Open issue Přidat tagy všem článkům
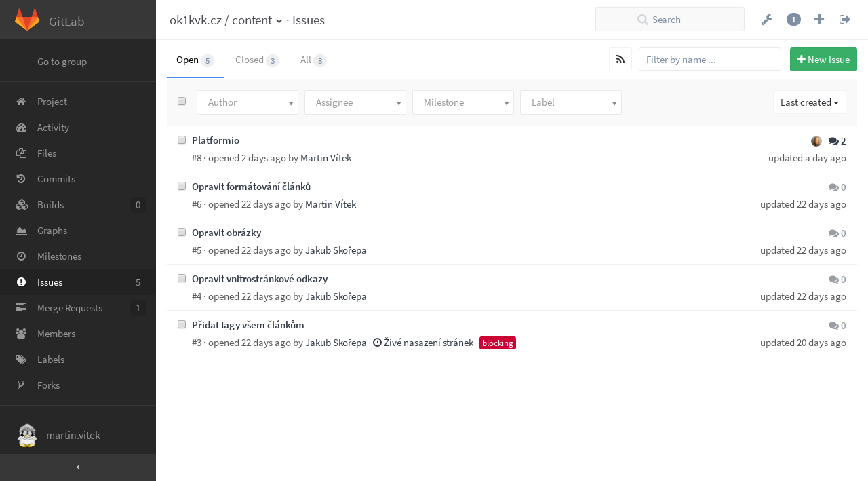The image size is (868, 481). tap(248, 325)
